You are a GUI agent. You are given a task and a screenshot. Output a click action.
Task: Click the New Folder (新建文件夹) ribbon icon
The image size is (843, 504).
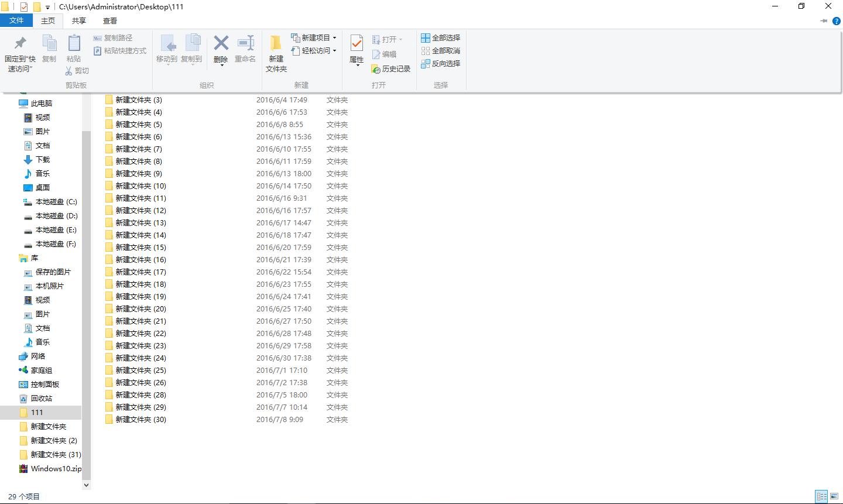(276, 44)
